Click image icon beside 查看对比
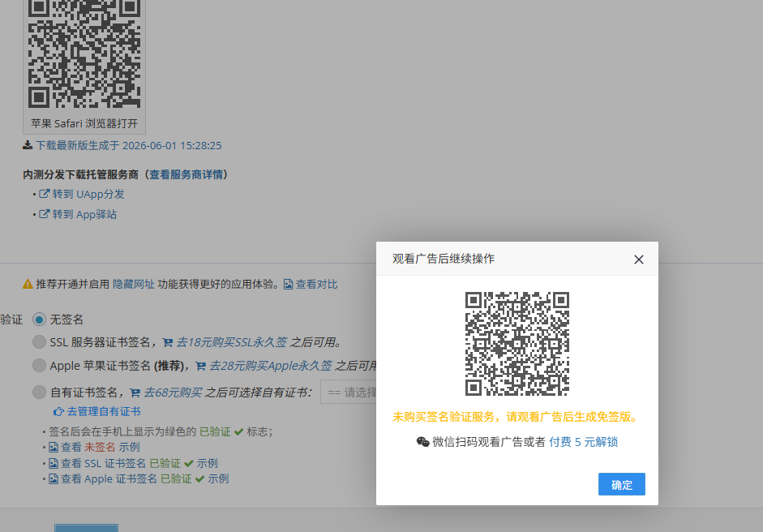The image size is (763, 532). tap(288, 285)
